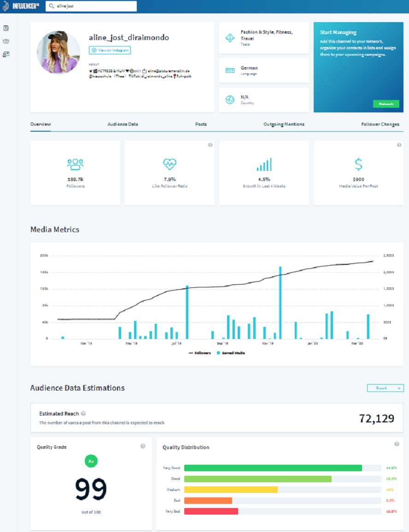Screen dimensions: 409x532
Task: Click the 189.7k followers value
Action: coord(75,179)
